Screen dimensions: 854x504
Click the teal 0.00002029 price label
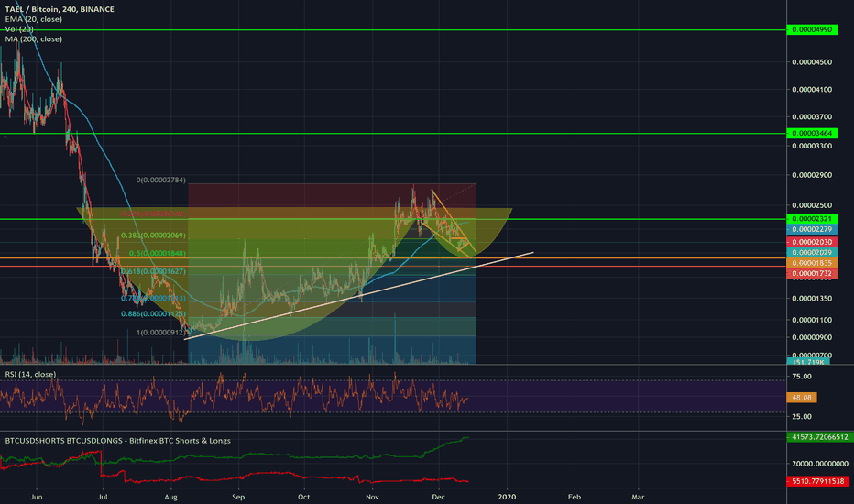tap(812, 252)
